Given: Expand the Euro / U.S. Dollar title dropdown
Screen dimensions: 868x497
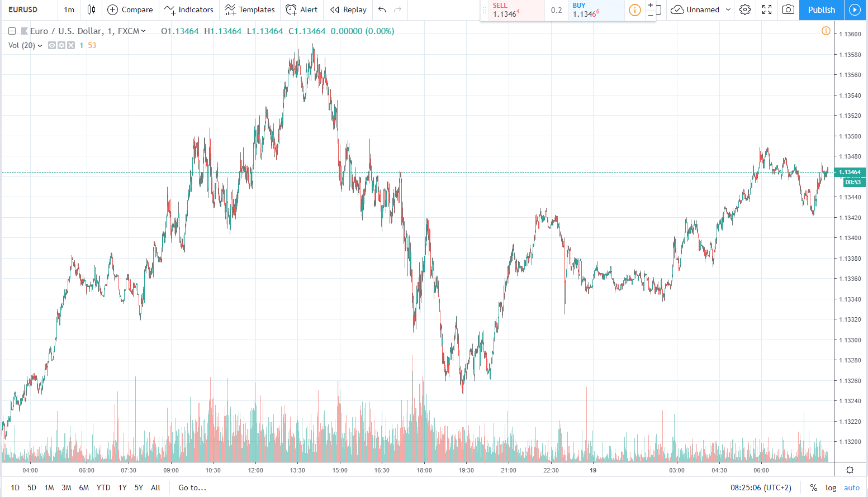Looking at the screenshot, I should (144, 31).
